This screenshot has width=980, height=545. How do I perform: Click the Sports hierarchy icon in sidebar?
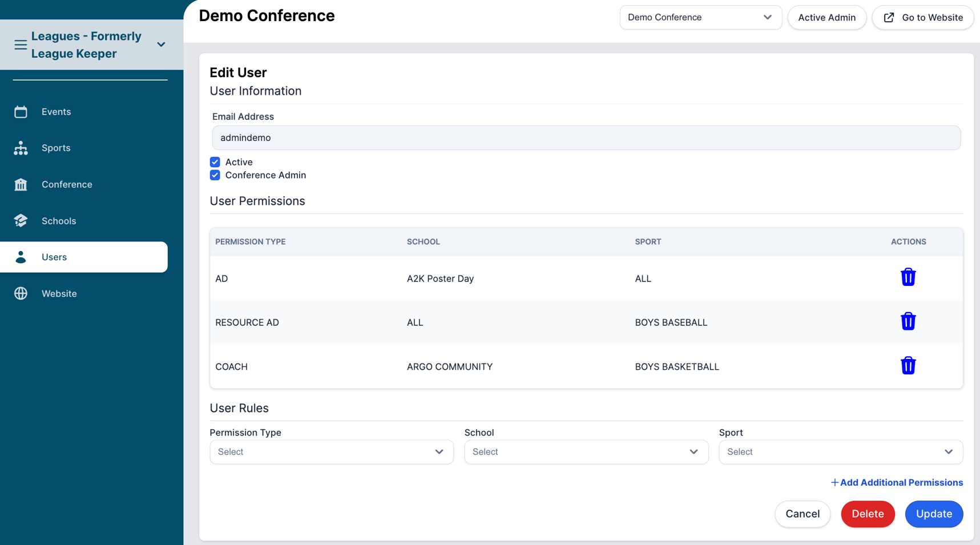pyautogui.click(x=21, y=148)
